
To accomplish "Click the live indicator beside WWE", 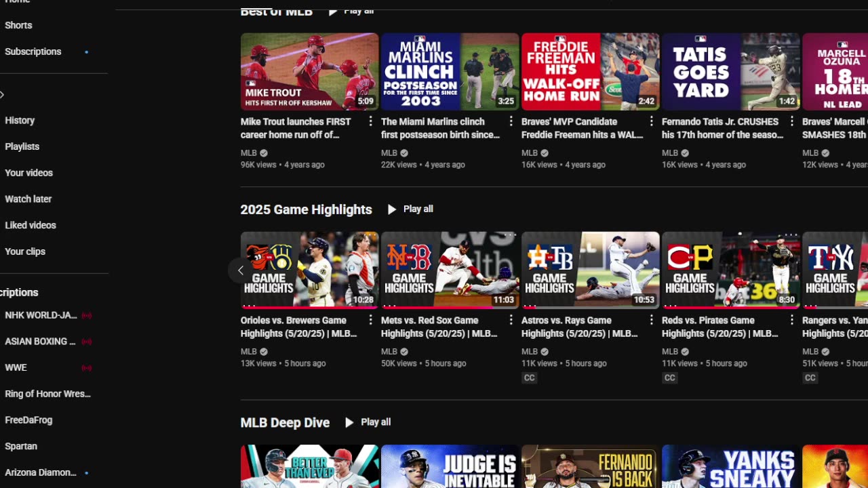I will pyautogui.click(x=87, y=368).
